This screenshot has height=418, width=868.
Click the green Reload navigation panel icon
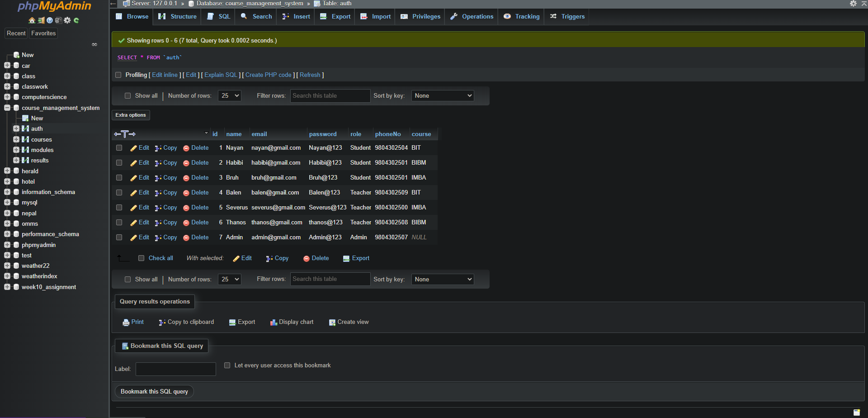[76, 20]
